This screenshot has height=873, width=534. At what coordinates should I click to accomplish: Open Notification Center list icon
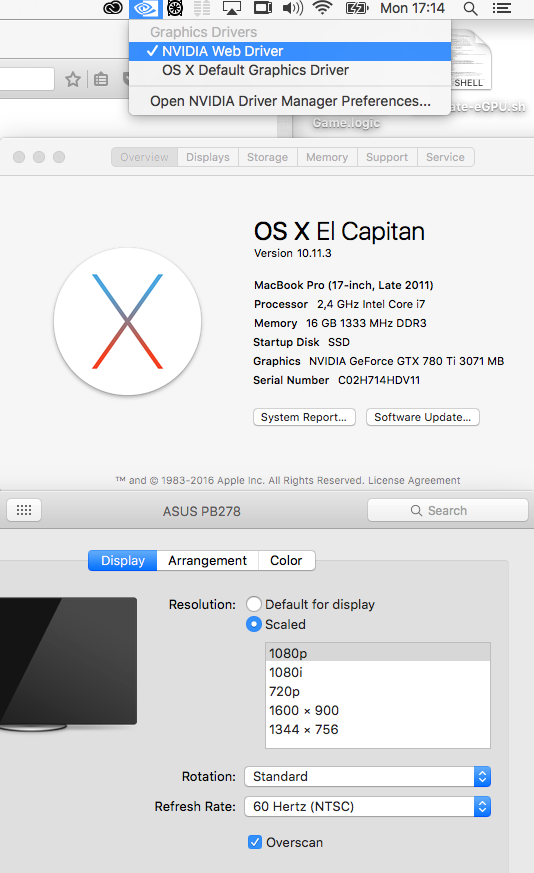pos(502,8)
